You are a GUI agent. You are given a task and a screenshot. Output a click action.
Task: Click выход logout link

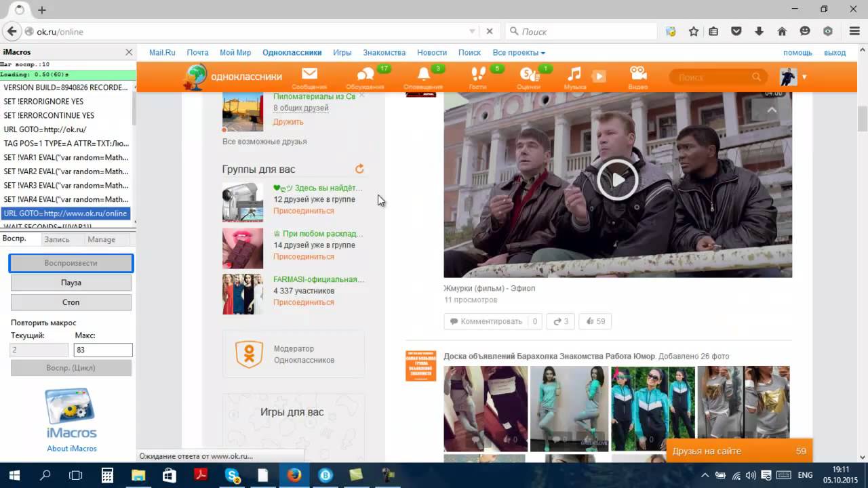point(835,52)
